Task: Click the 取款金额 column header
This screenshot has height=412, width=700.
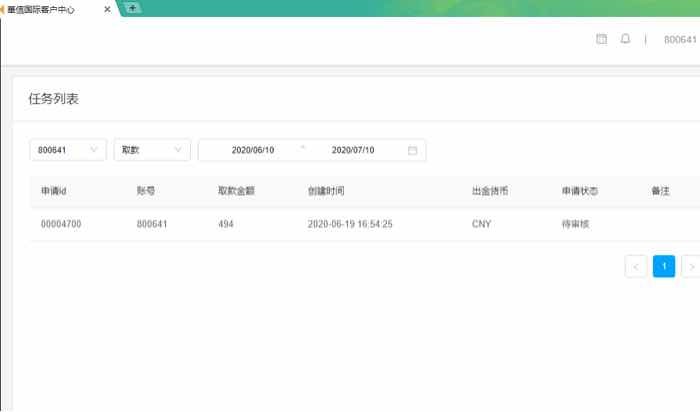Action: pyautogui.click(x=236, y=191)
